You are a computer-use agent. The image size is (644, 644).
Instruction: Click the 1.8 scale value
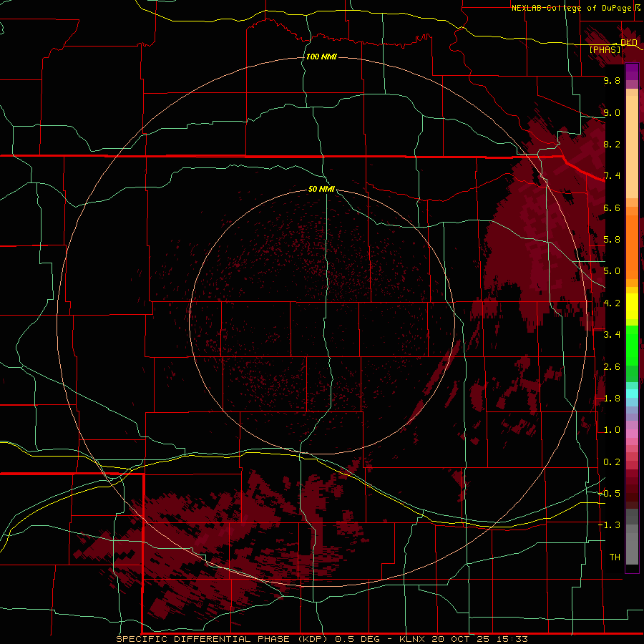click(x=612, y=399)
